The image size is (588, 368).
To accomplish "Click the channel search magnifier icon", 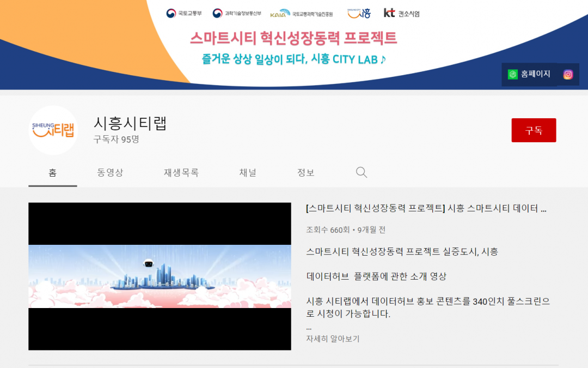I will point(361,172).
